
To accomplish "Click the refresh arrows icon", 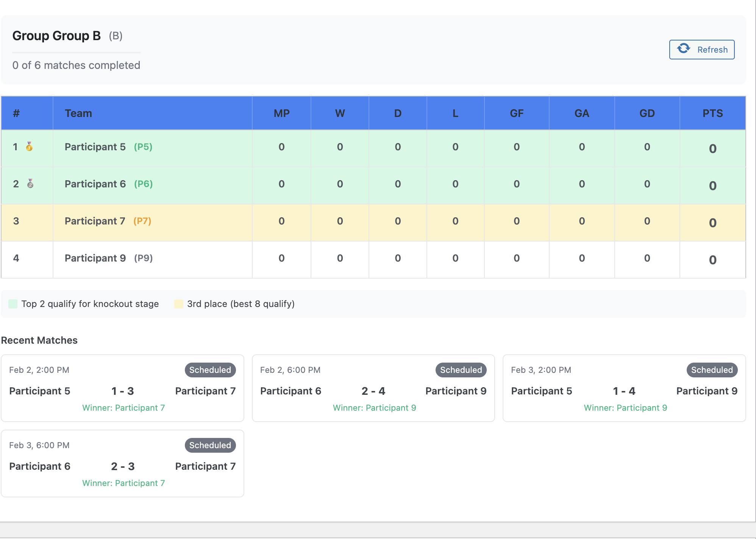I will pyautogui.click(x=684, y=49).
